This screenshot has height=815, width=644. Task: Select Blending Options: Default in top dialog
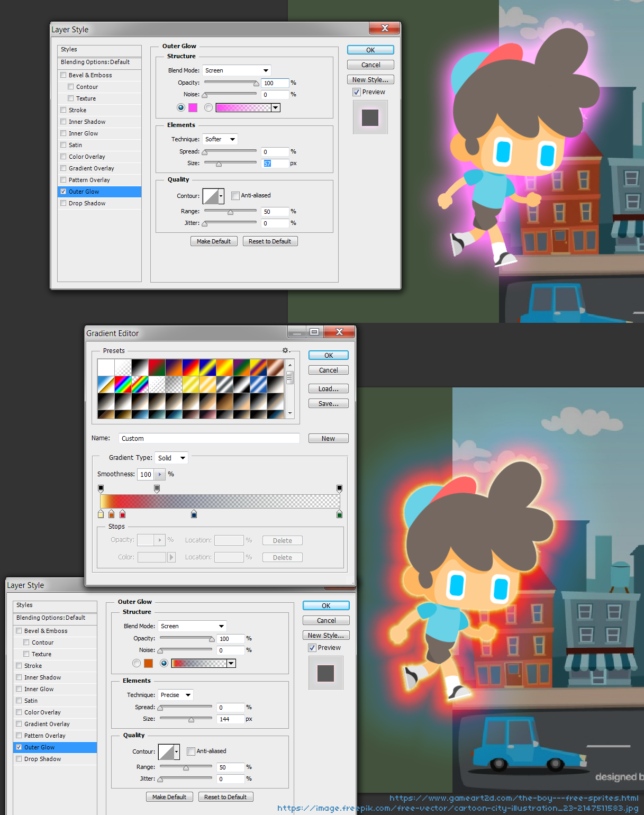pyautogui.click(x=99, y=62)
